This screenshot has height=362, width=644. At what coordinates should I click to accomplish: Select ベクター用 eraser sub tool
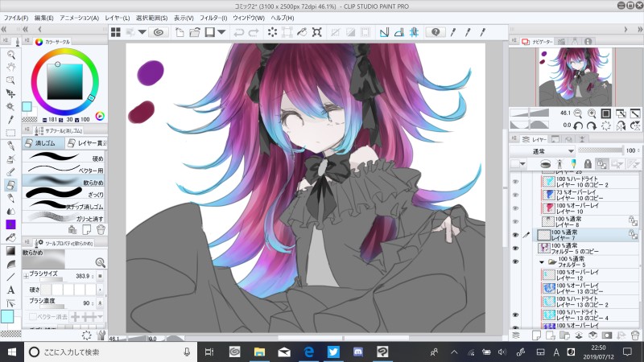click(64, 170)
